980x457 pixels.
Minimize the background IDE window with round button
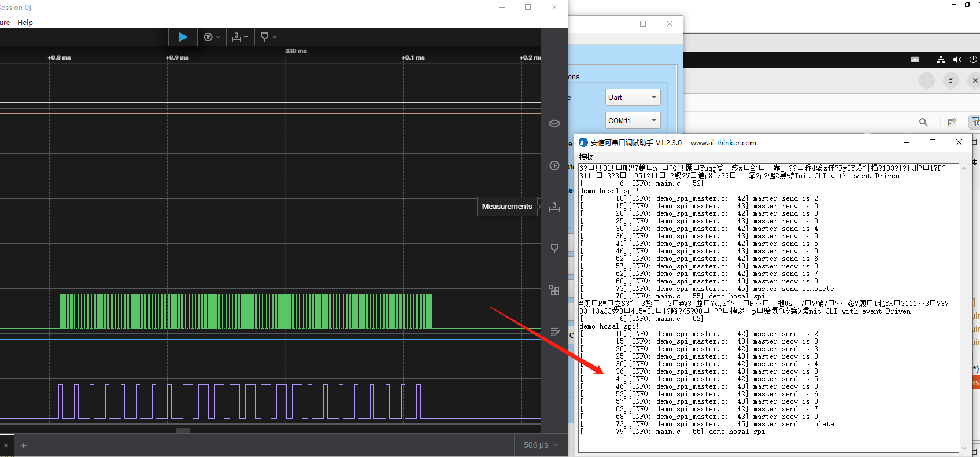[927, 81]
